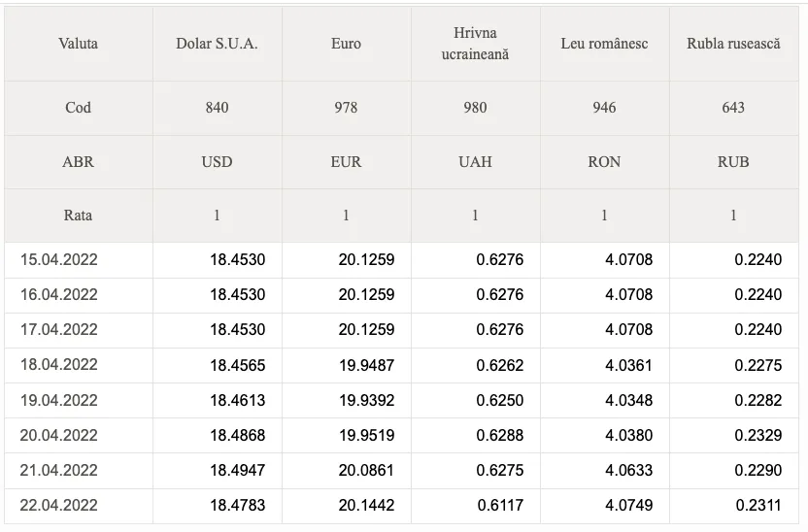Click the Rata row label
Image resolution: width=808 pixels, height=532 pixels.
[79, 216]
